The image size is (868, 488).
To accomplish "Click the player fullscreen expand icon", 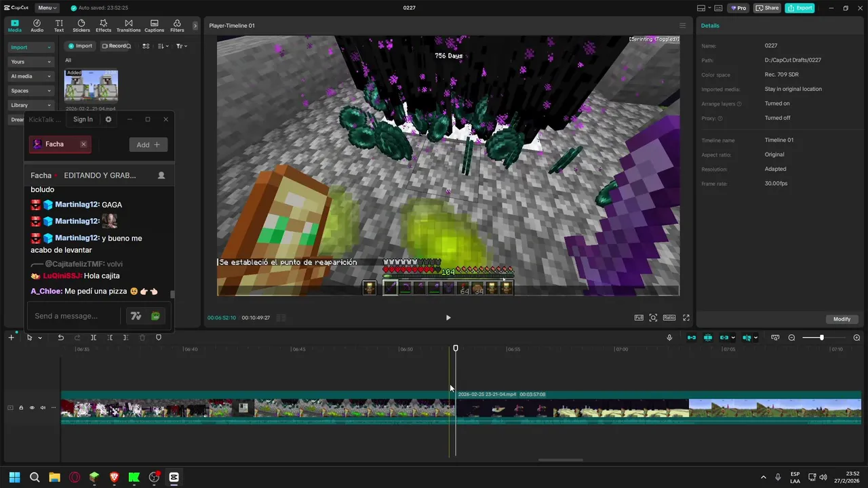I will pyautogui.click(x=686, y=317).
